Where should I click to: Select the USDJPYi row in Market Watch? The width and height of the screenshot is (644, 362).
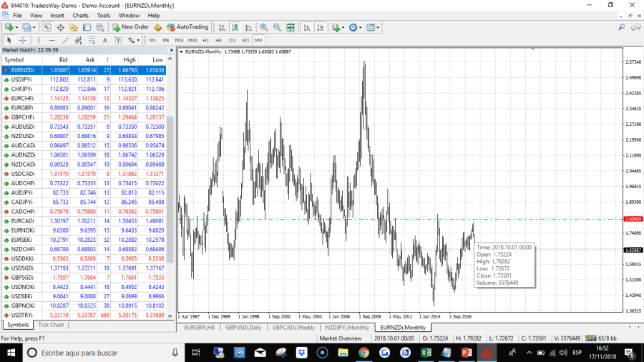[23, 79]
